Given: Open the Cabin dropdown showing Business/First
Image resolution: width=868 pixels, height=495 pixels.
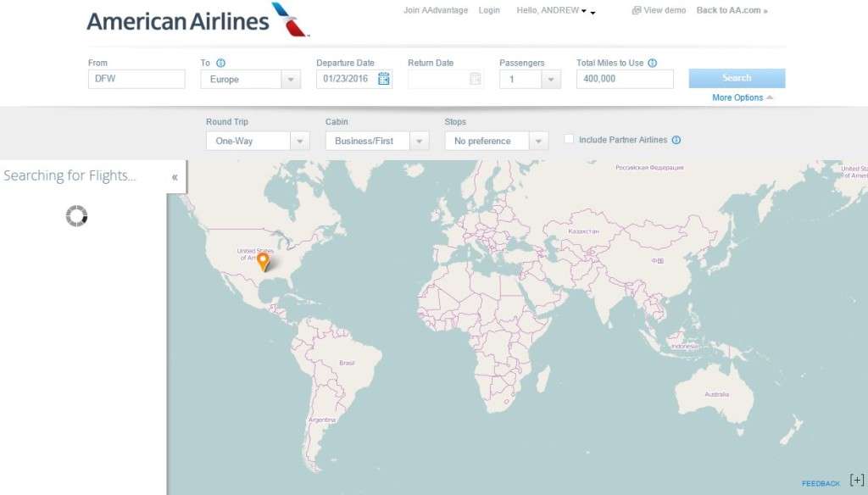Looking at the screenshot, I should (x=420, y=140).
